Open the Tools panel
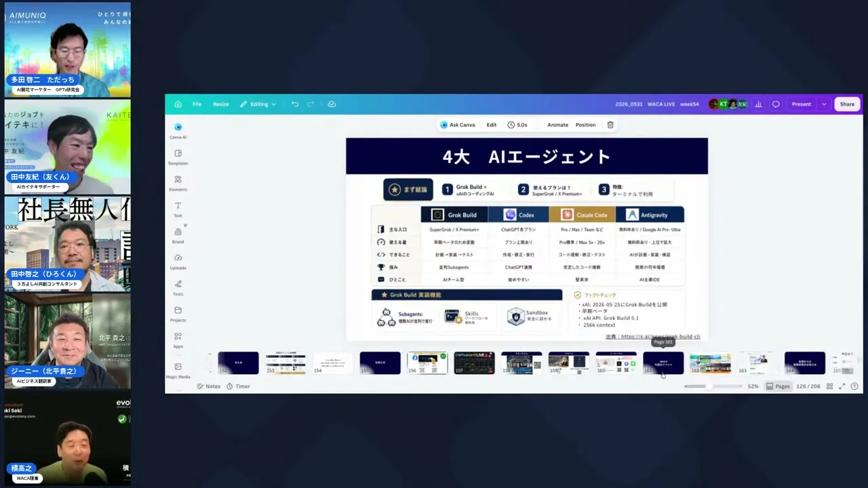Image resolution: width=868 pixels, height=488 pixels. pyautogui.click(x=178, y=287)
